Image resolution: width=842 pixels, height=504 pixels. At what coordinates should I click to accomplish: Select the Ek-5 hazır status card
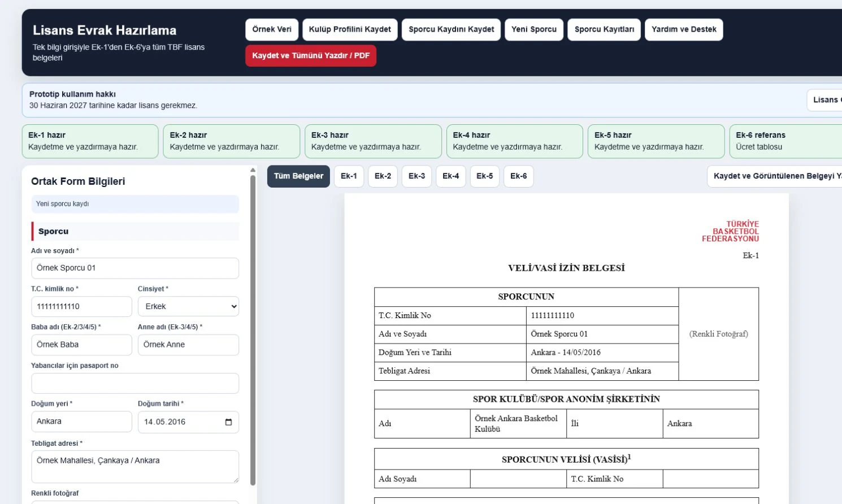(x=656, y=141)
